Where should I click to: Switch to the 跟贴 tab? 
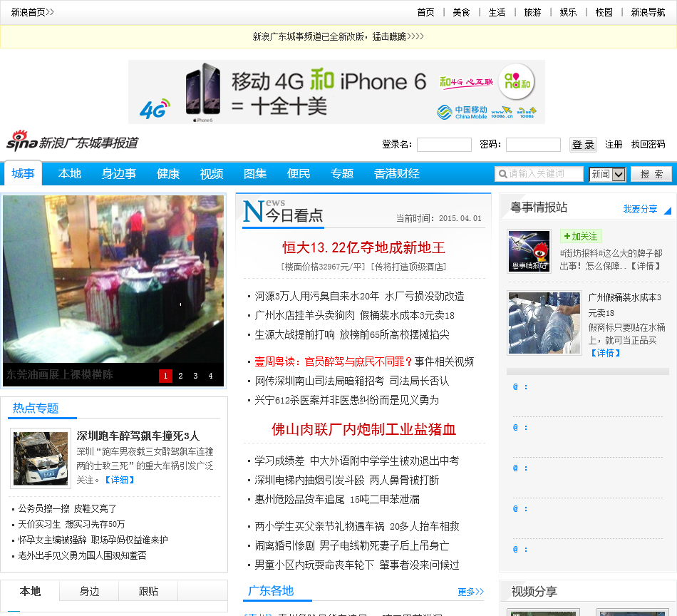pyautogui.click(x=148, y=591)
